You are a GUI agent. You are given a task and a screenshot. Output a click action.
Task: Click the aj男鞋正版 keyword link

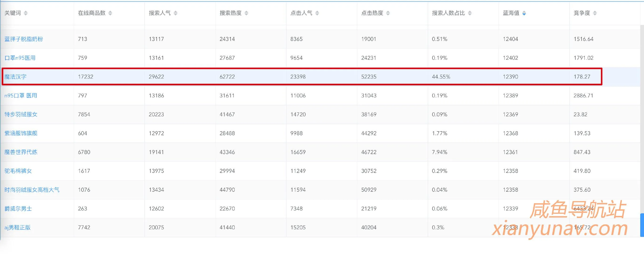click(x=17, y=227)
